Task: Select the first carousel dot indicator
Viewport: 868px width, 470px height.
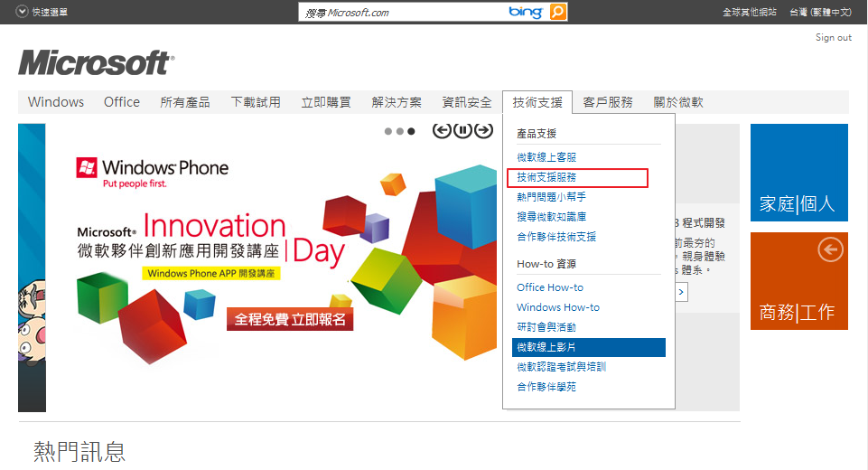Action: click(x=388, y=131)
